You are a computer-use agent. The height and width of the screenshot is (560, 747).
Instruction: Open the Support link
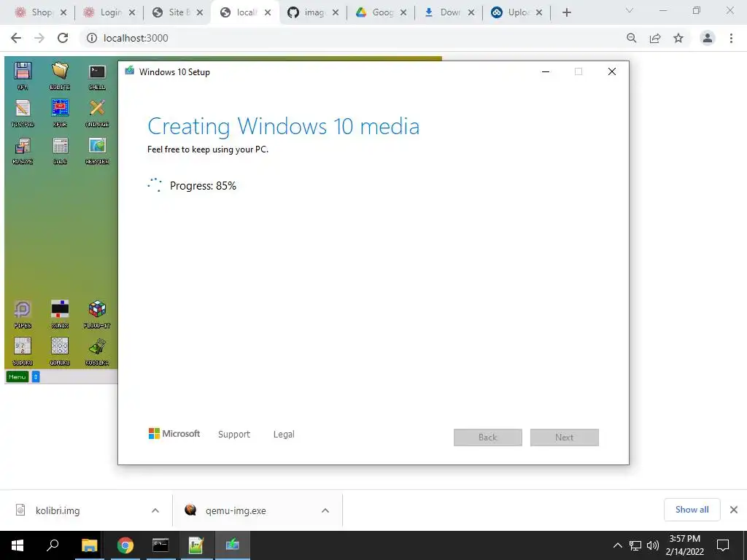234,434
